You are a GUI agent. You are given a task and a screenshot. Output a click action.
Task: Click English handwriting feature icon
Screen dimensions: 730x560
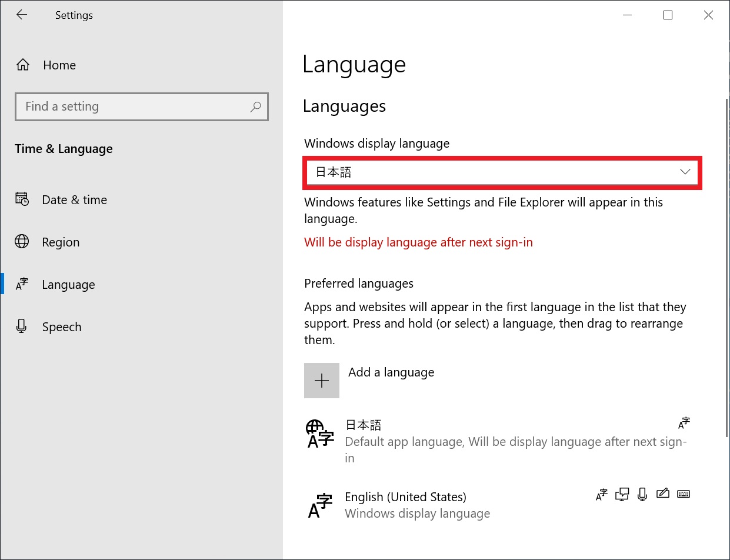663,494
